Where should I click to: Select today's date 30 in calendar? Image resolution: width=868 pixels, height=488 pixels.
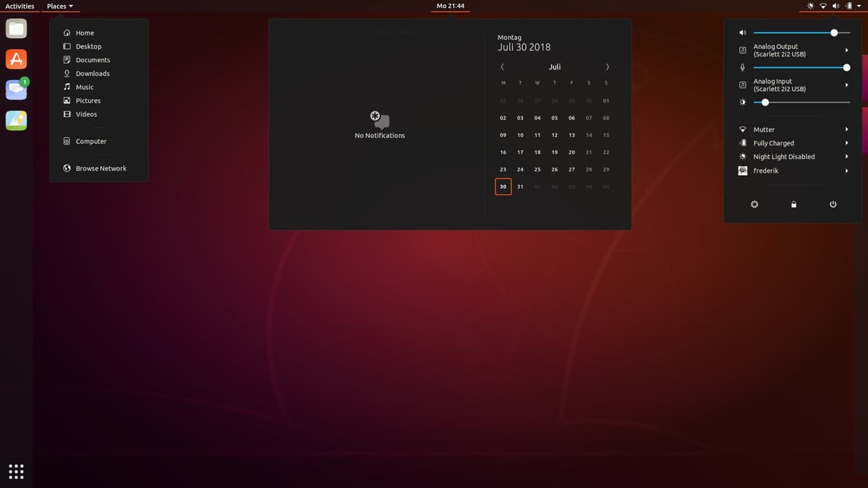pyautogui.click(x=503, y=187)
